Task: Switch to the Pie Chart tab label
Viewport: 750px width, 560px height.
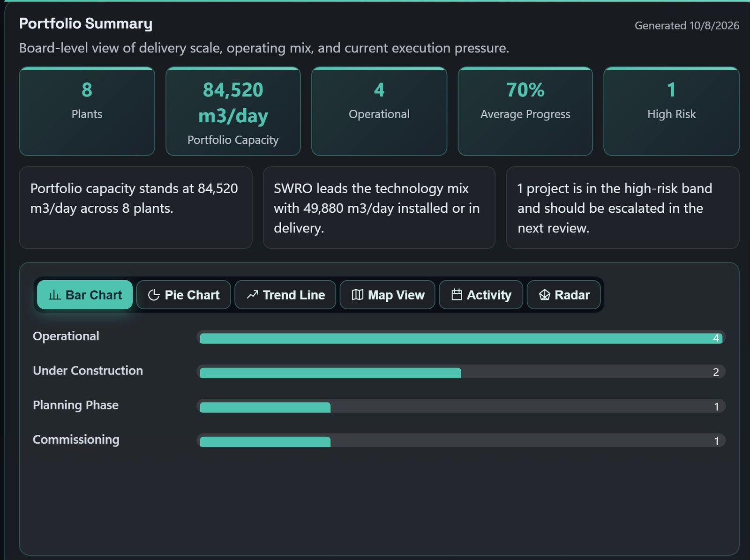Action: tap(192, 295)
